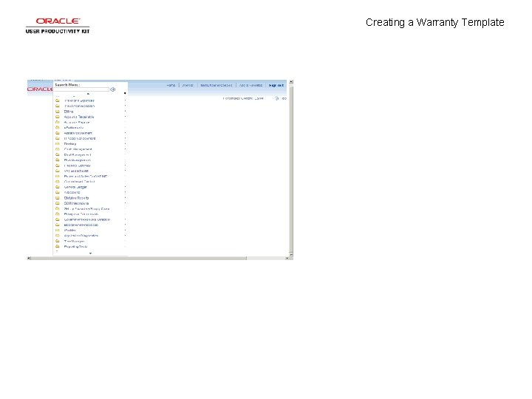Click the Risk Management folder icon
The height and width of the screenshot is (399, 532).
point(58,160)
